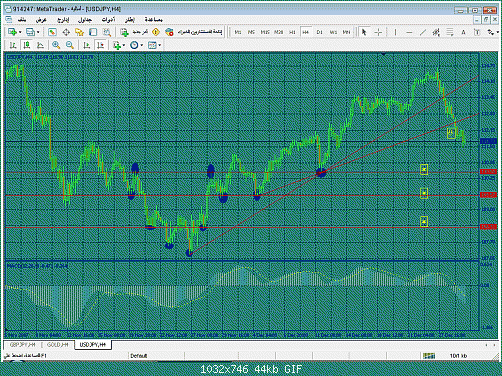Pick the vertical line drawing tool
The image size is (502, 376).
(x=395, y=32)
